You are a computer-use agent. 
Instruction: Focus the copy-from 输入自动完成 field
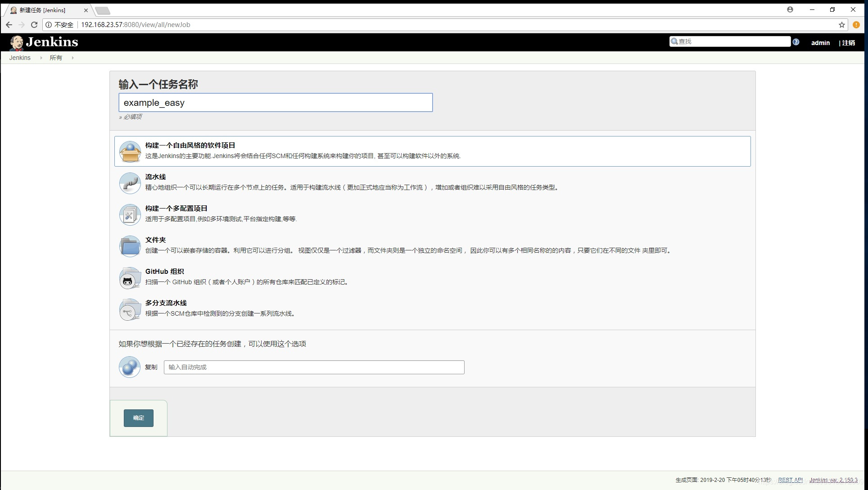tap(314, 367)
